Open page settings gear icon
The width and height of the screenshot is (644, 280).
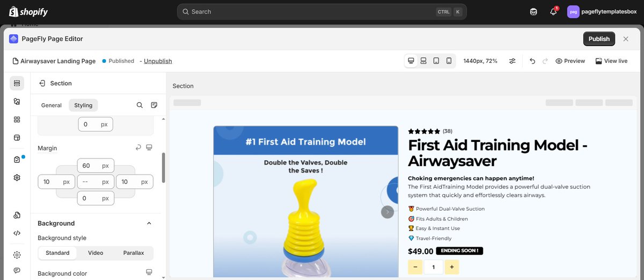click(17, 177)
